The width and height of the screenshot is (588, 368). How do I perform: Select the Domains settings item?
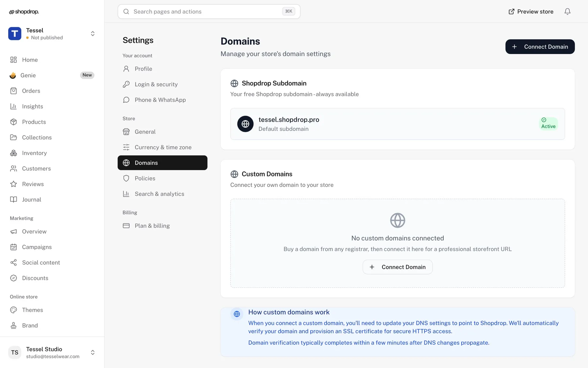click(162, 163)
